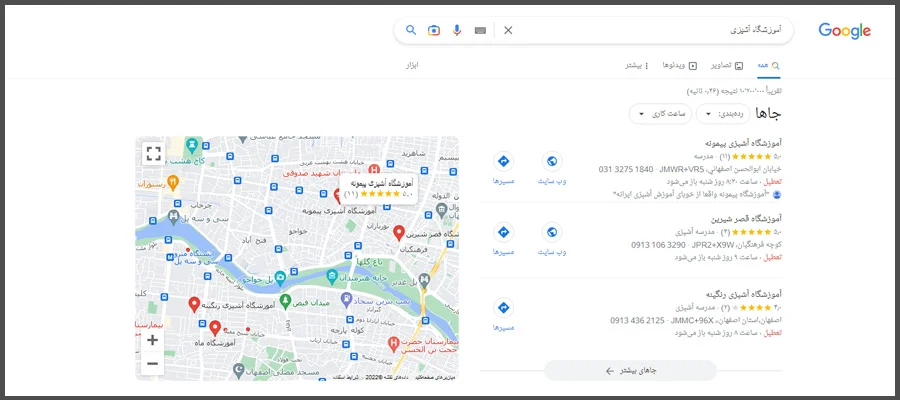Click the سی و سه پل bridge icon

click(x=173, y=217)
